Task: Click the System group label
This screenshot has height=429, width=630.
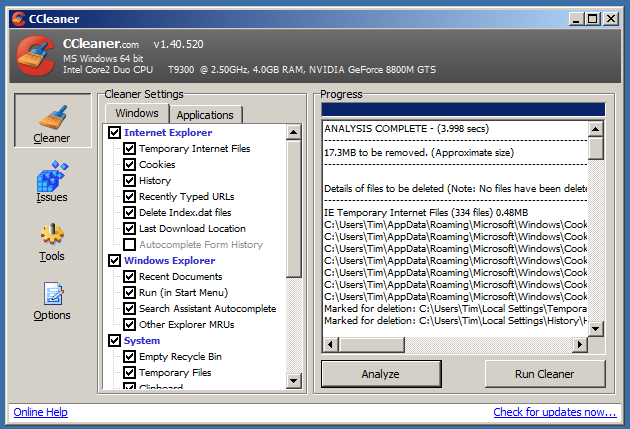Action: 142,341
